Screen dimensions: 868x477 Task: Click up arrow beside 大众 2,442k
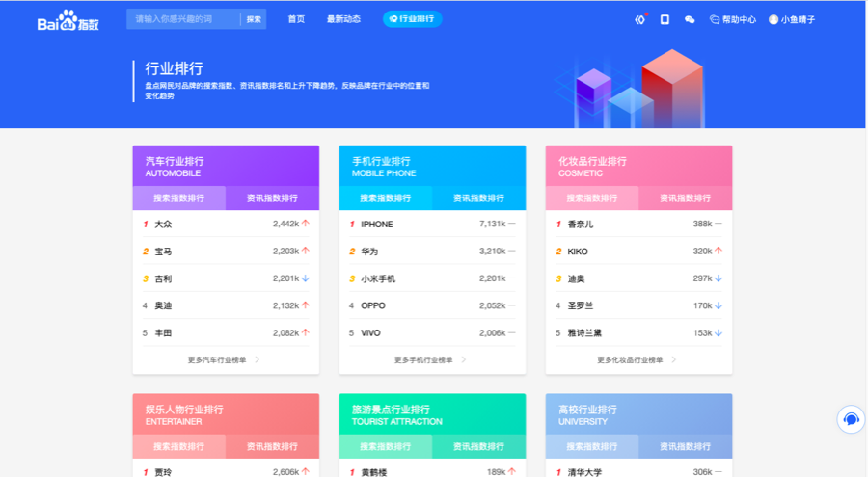306,224
